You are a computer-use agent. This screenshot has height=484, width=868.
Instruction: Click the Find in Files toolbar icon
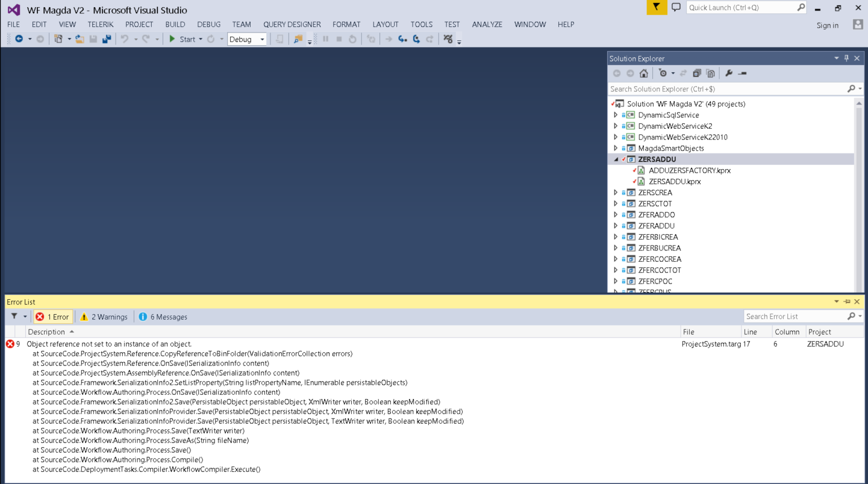298,39
